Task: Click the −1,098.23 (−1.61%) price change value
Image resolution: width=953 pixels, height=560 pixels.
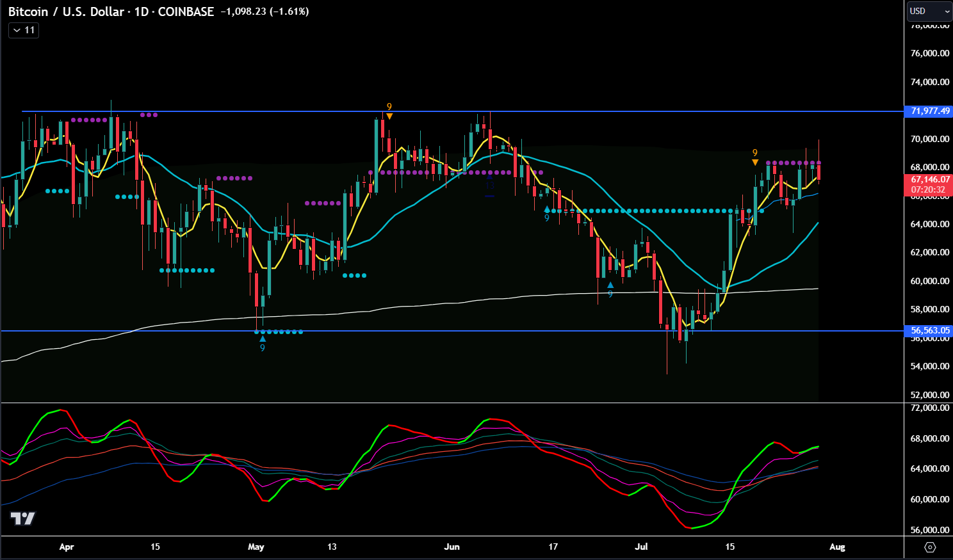Action: [265, 12]
